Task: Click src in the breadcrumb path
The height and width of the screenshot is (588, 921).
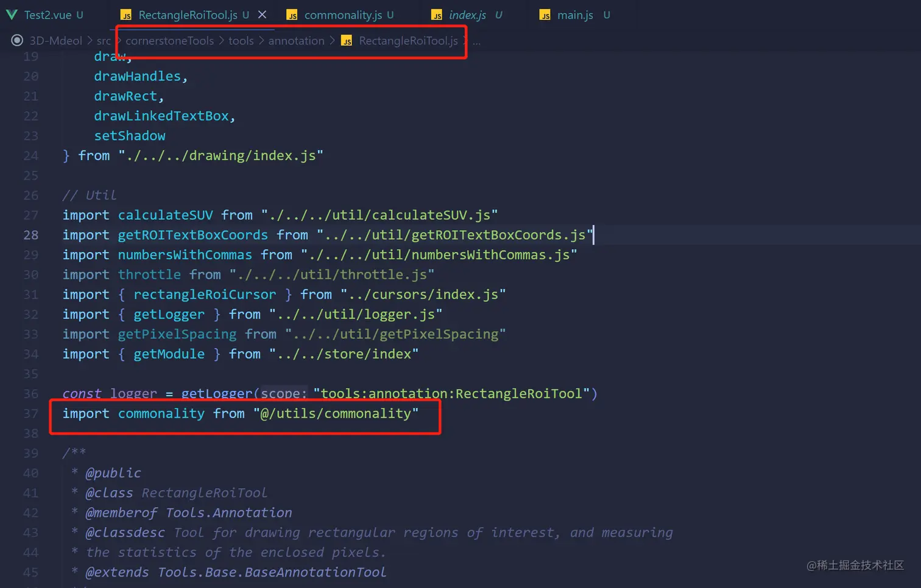Action: coord(104,41)
